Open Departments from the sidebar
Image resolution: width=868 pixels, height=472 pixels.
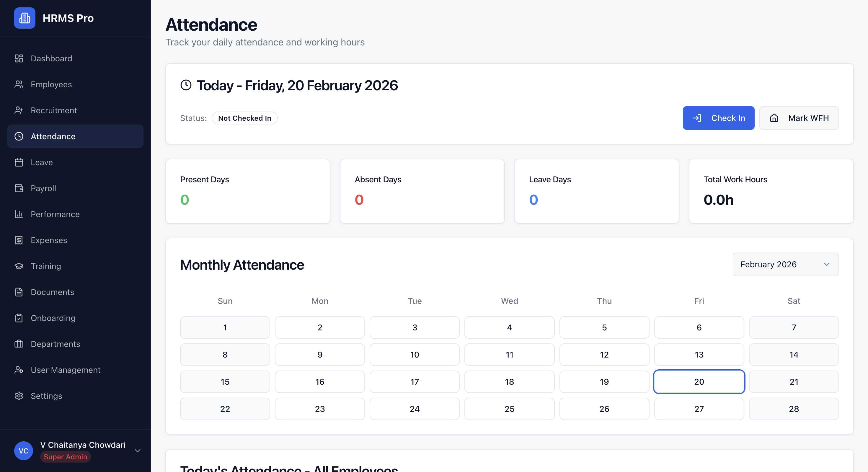(75, 343)
